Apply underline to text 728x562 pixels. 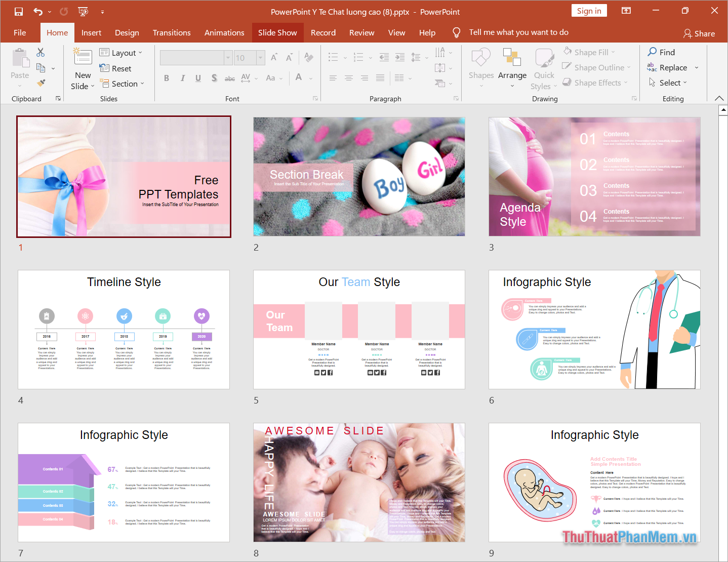tap(198, 78)
